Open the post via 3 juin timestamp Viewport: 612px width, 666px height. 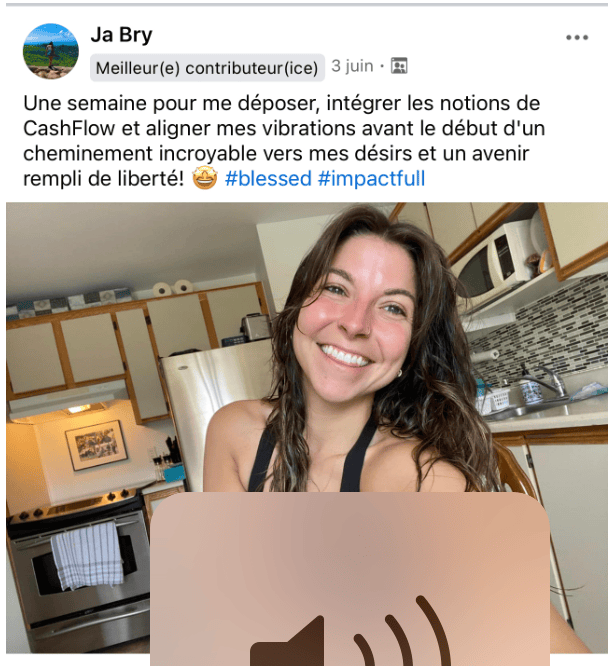(352, 66)
